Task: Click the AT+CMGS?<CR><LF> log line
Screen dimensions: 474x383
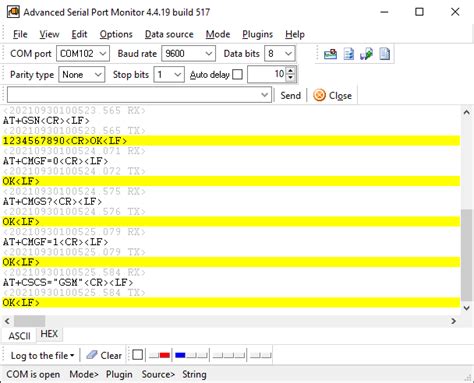Action: 52,201
